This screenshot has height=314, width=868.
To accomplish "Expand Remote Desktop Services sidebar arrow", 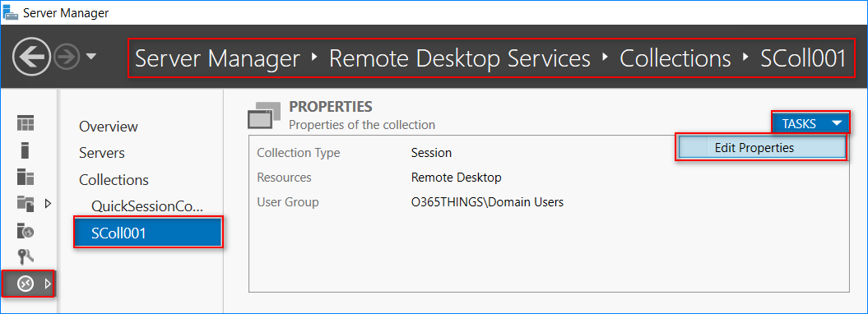I will click(x=48, y=284).
